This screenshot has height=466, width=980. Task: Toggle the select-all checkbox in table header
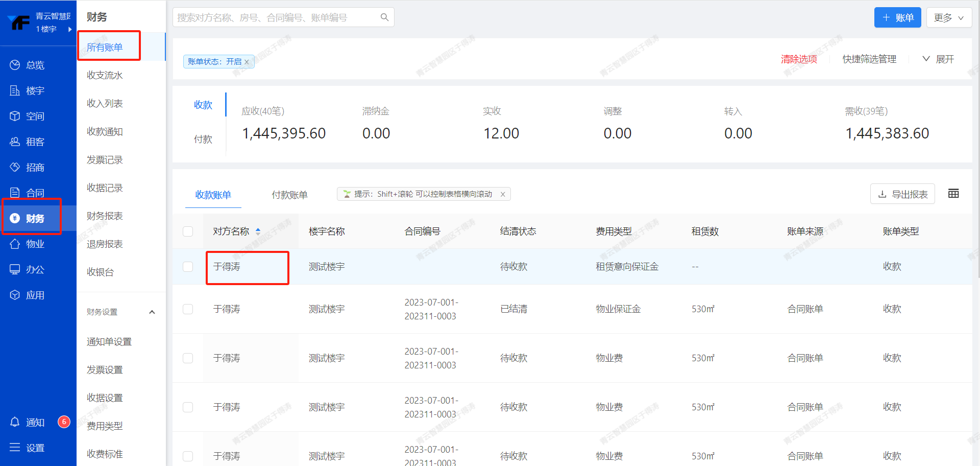188,231
